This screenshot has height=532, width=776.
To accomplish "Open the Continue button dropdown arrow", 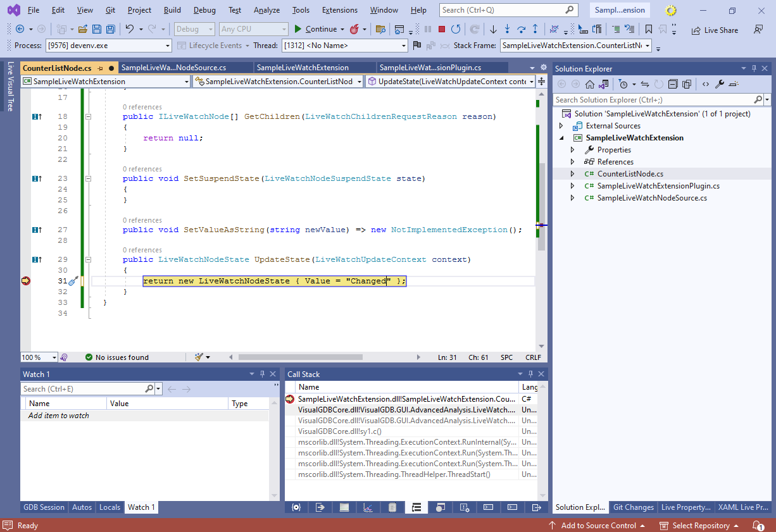I will coord(342,29).
